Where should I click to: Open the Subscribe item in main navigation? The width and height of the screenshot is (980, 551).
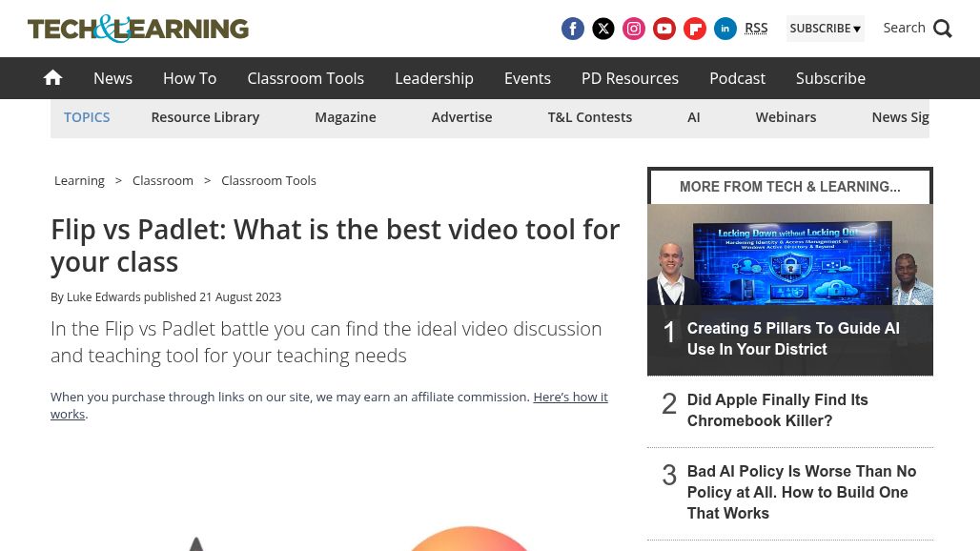click(x=830, y=78)
